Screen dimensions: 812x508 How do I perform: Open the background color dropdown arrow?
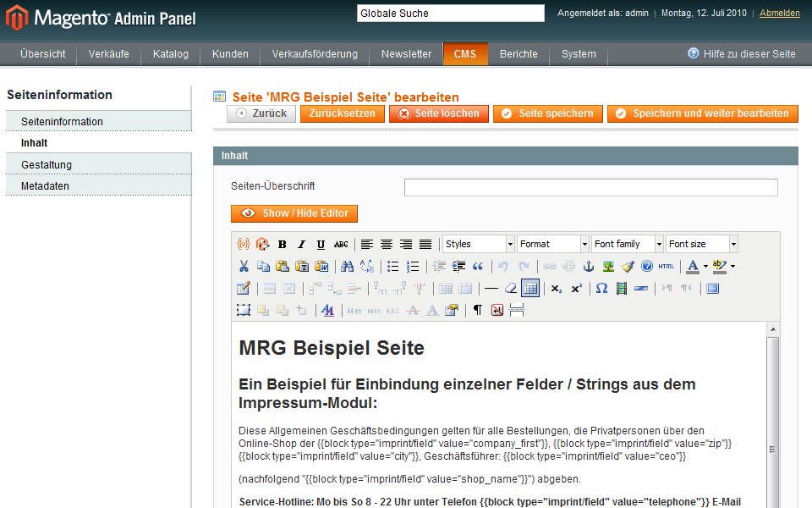(x=732, y=267)
